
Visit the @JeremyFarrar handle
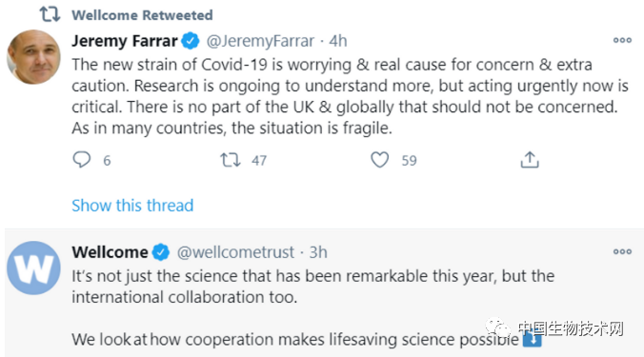tap(260, 41)
